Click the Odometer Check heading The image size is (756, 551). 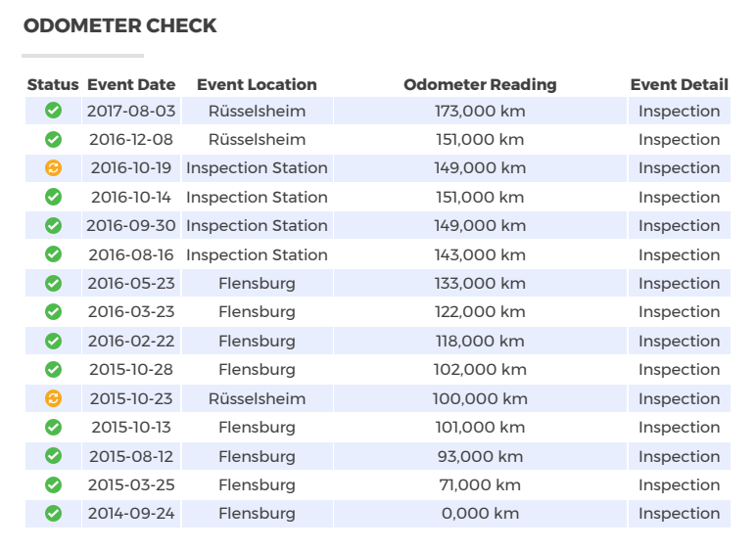tap(119, 26)
